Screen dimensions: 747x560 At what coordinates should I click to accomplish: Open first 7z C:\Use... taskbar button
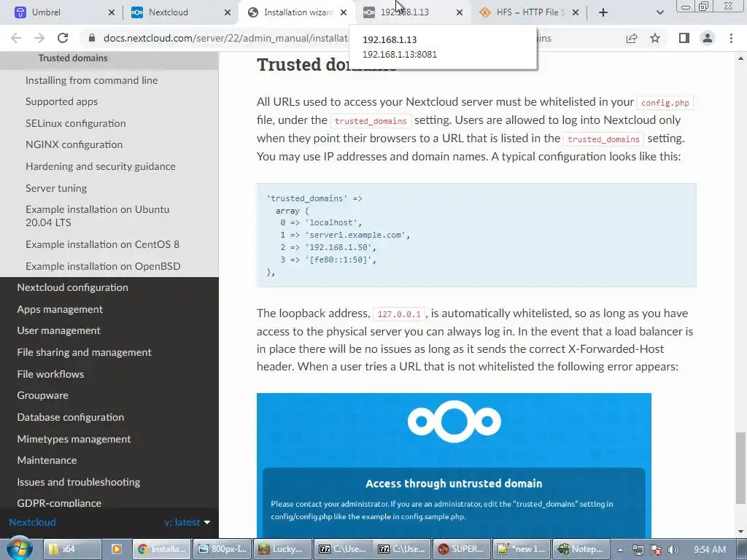coord(343,549)
